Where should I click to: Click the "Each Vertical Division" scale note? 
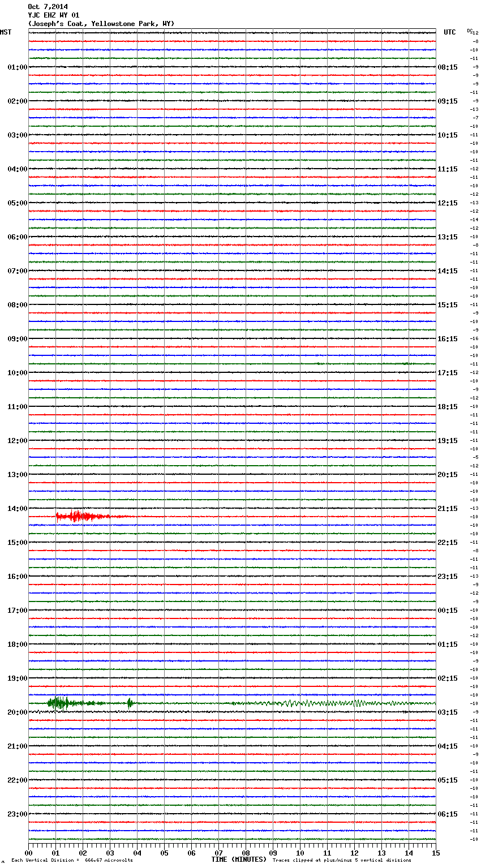72,861
